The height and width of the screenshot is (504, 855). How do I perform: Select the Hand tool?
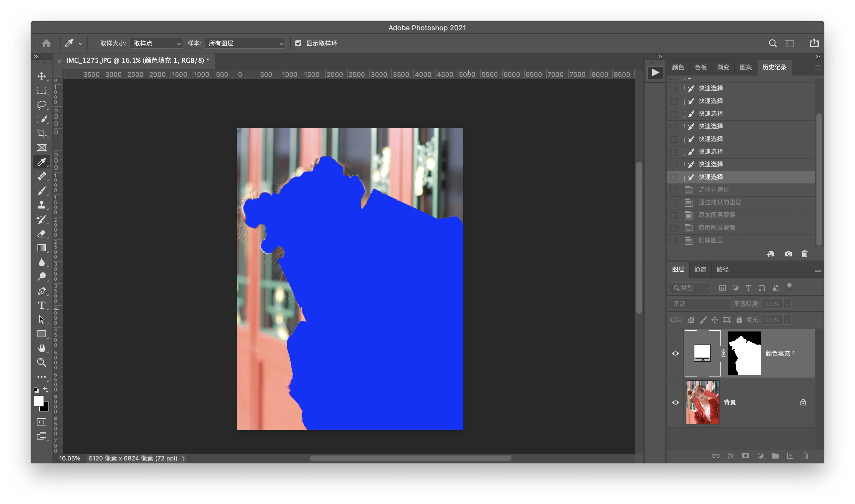pos(41,348)
